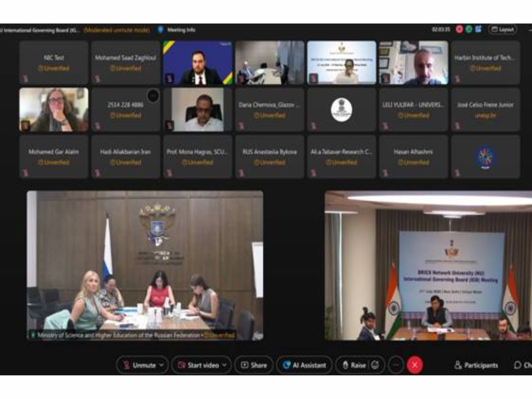The width and height of the screenshot is (532, 399).
Task: Click the muted mic icon on NIC Test tile
Action: (26, 79)
